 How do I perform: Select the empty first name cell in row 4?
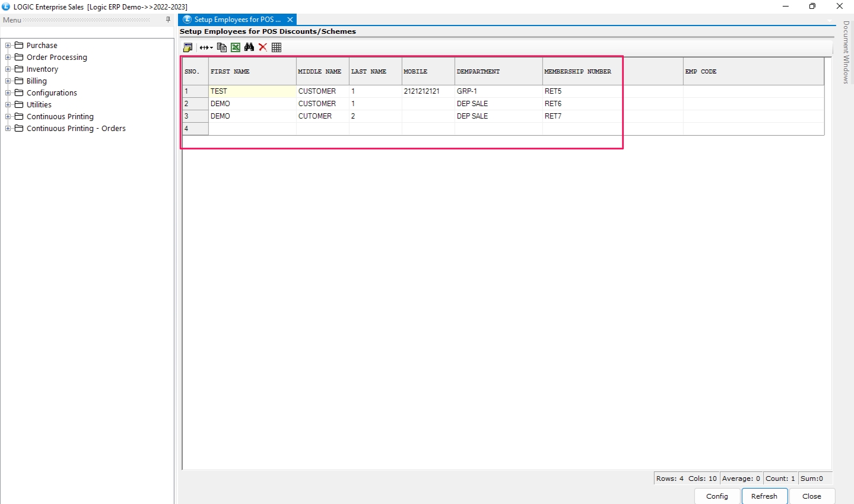tap(252, 129)
